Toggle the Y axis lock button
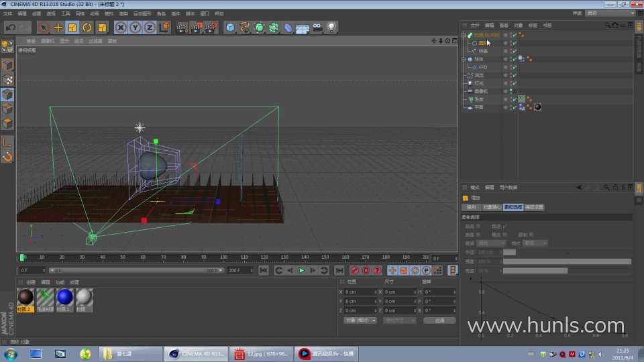The width and height of the screenshot is (644, 362). click(135, 27)
